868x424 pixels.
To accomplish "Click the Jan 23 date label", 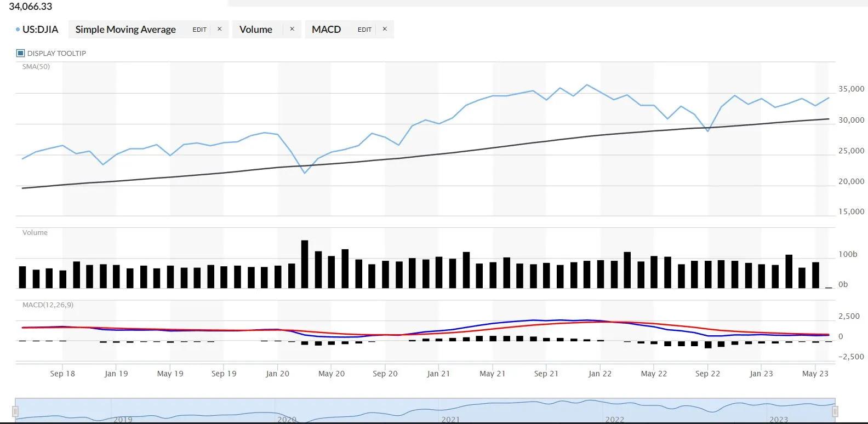I will tap(761, 374).
